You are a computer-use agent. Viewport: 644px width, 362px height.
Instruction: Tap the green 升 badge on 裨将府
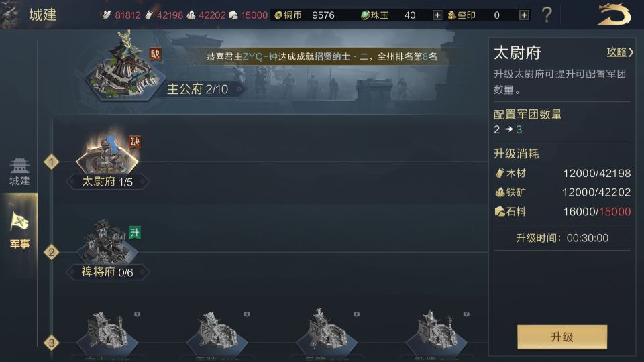pyautogui.click(x=135, y=233)
